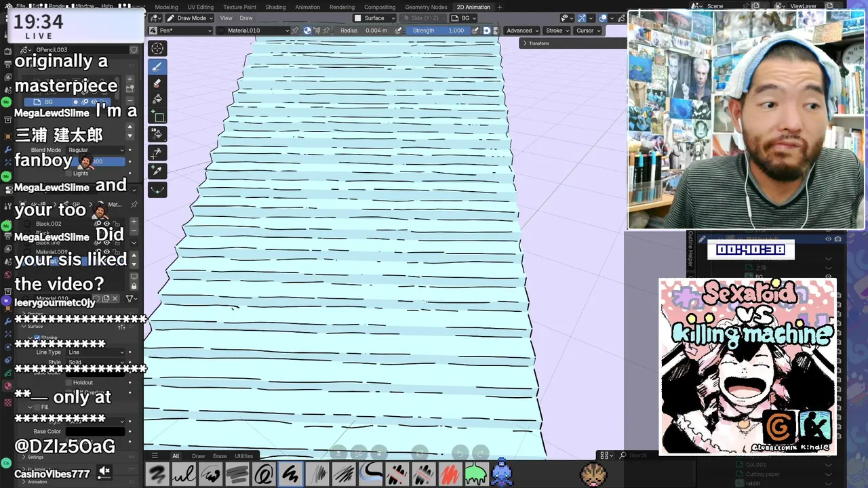Screen dimensions: 868x488
Task: Switch to the Texture Paint workspace
Action: point(239,7)
